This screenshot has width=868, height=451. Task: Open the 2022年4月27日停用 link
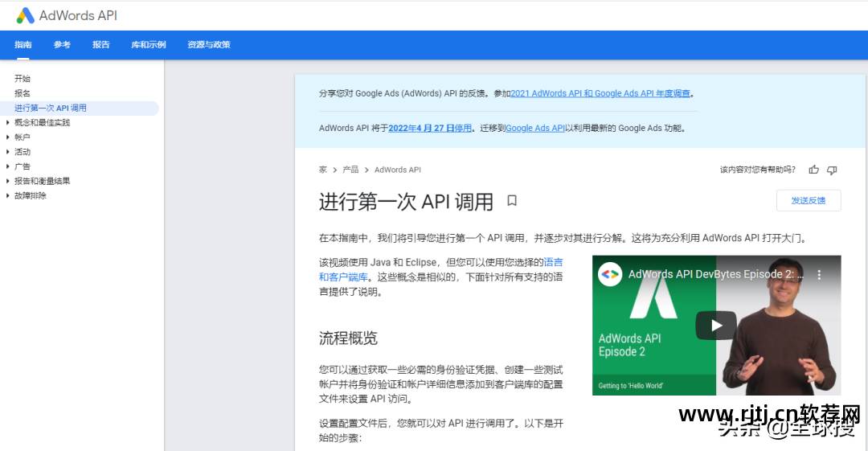(430, 128)
